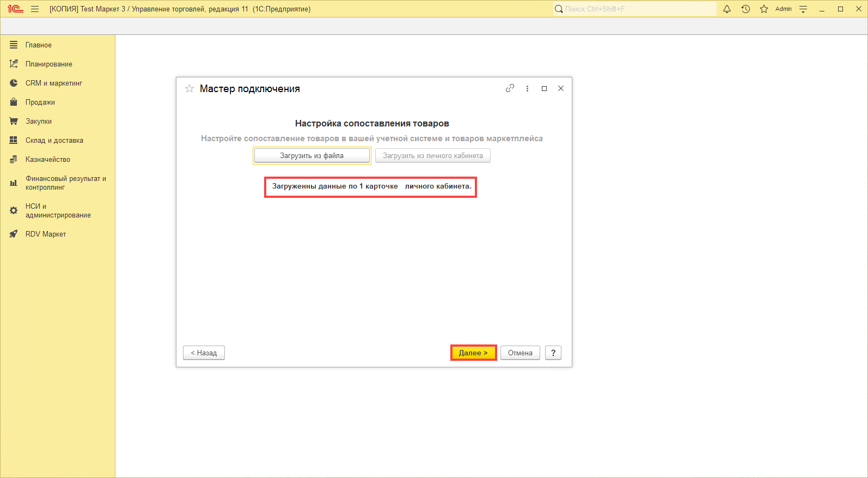The image size is (868, 478).
Task: Copy link to wizard via chain icon
Action: click(510, 88)
